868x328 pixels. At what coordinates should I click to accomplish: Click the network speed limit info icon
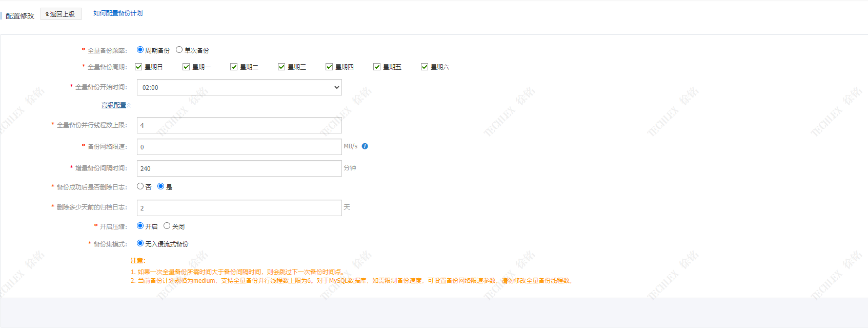[x=365, y=146]
